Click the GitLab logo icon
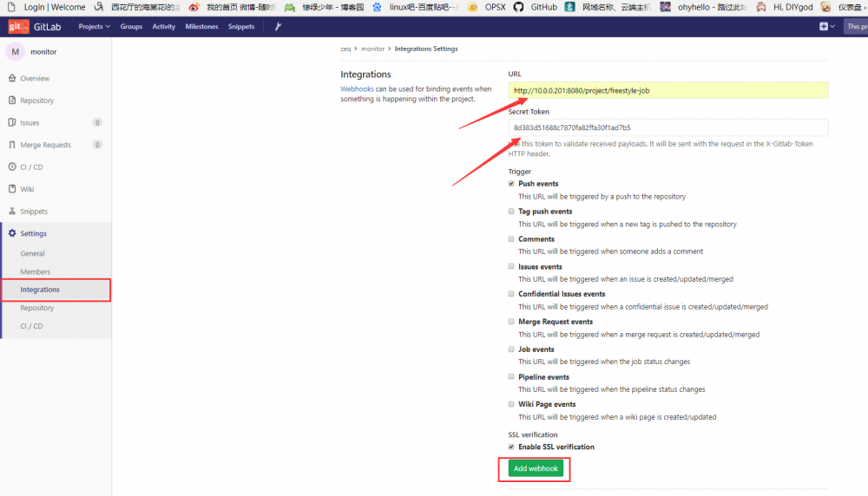Viewport: 868px width, 496px height. pyautogui.click(x=18, y=27)
